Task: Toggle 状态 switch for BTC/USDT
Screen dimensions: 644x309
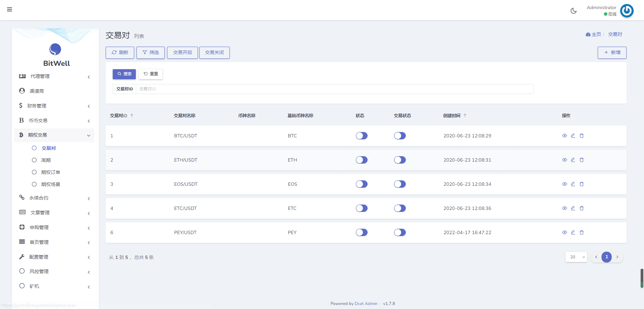Action: 362,136
